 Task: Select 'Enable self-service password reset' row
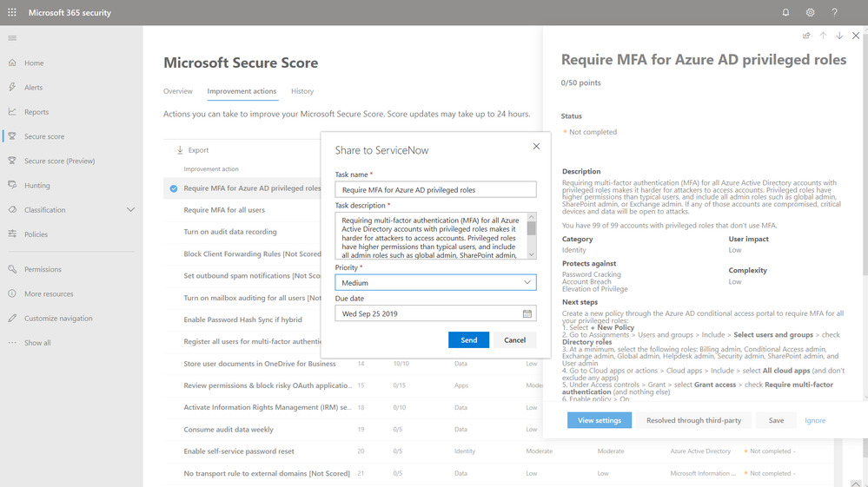pos(239,451)
